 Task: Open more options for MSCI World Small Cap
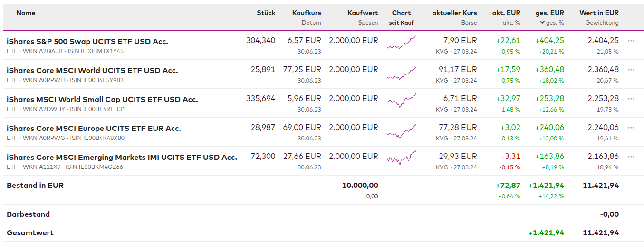pos(631,99)
